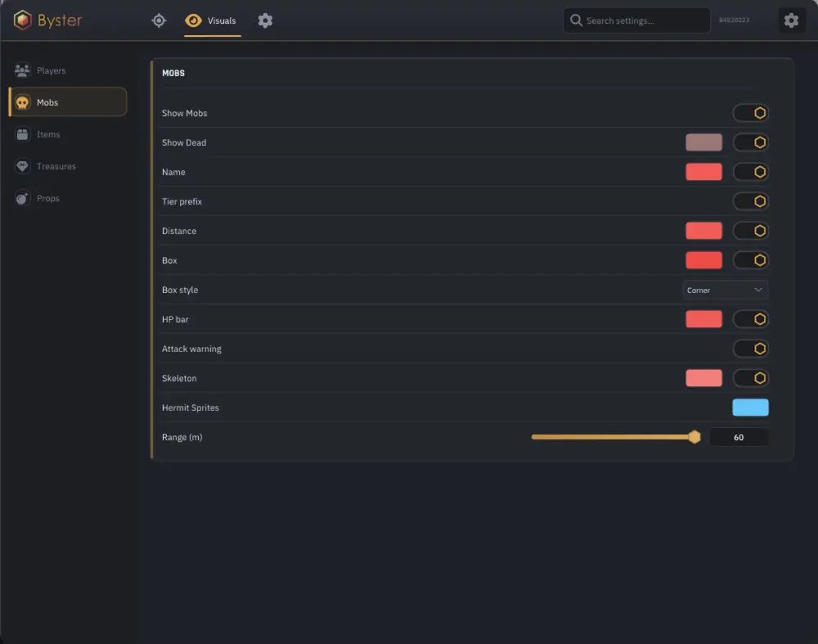Click the Range (m) label
Viewport: 818px width, 644px height.
click(182, 437)
